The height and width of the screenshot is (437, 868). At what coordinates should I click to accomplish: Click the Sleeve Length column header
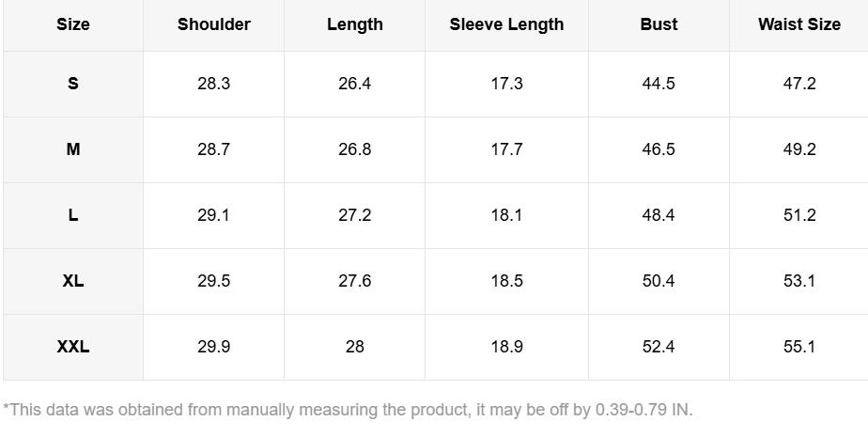(506, 24)
